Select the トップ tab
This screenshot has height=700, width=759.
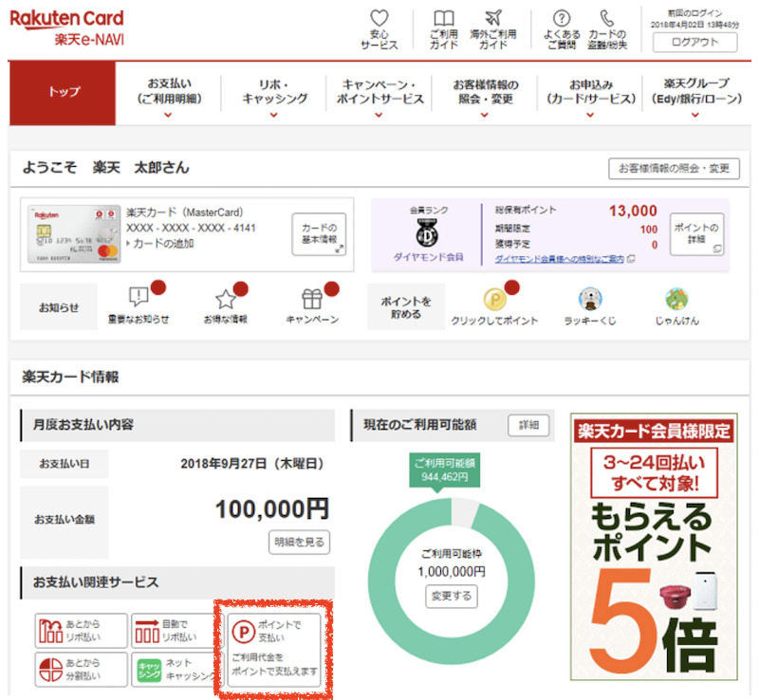coord(63,93)
